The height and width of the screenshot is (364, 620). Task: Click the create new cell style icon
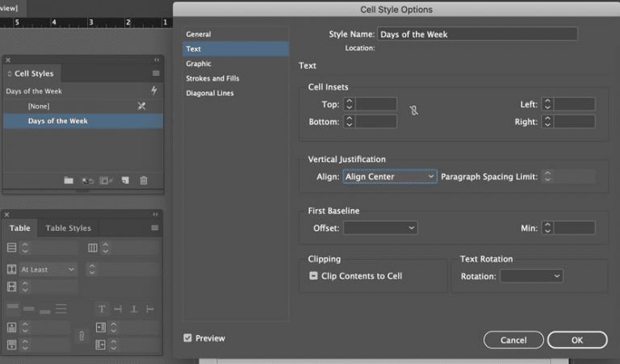pos(125,181)
